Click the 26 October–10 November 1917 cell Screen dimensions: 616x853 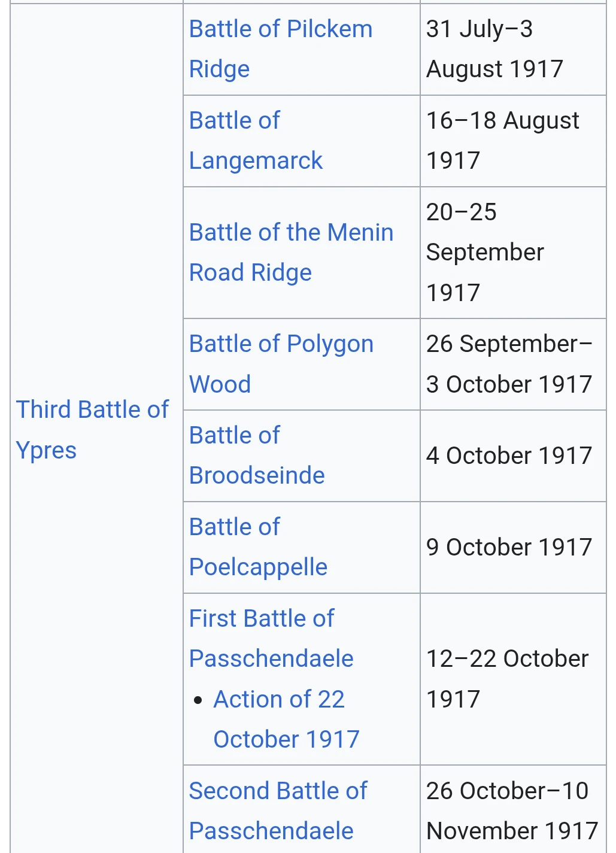513,809
